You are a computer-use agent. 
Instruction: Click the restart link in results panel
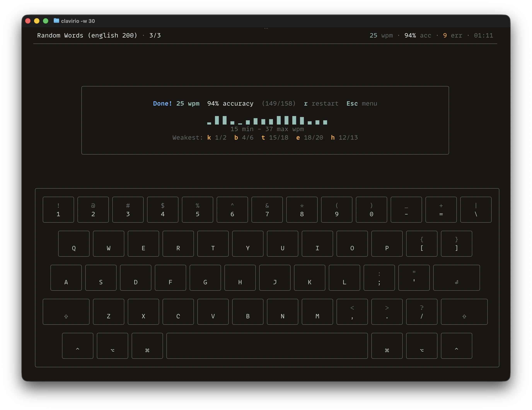325,103
